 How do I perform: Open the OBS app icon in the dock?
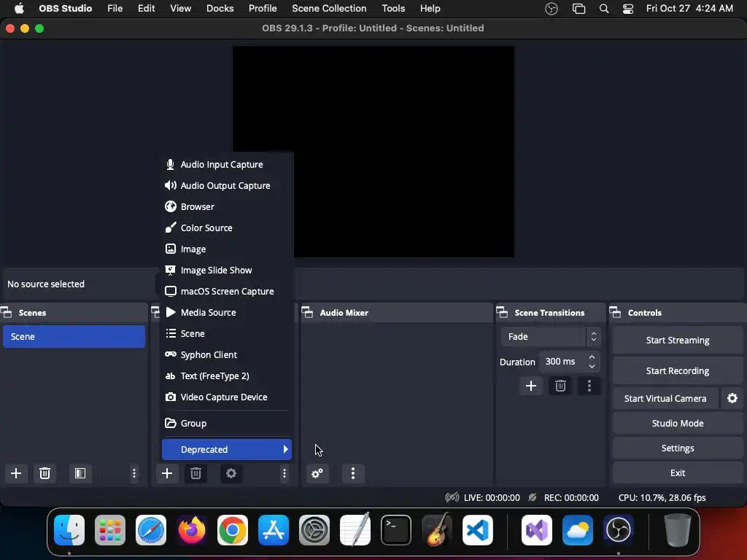click(x=619, y=530)
